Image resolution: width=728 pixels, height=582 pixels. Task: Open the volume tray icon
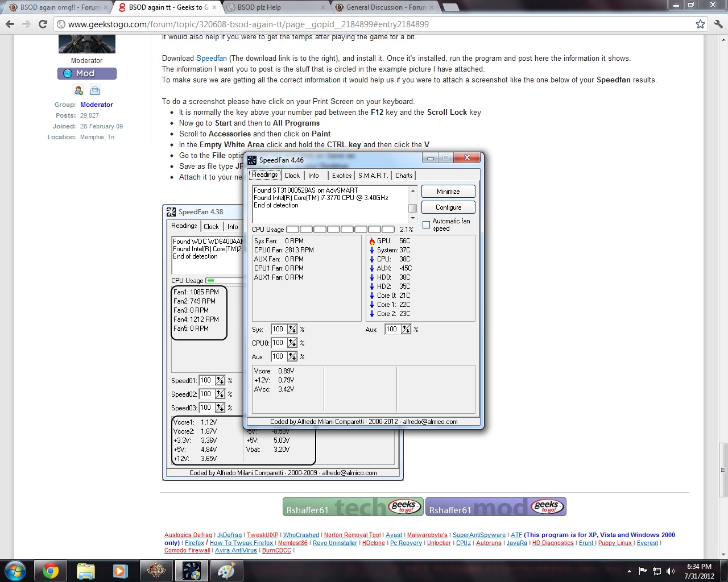tap(671, 571)
